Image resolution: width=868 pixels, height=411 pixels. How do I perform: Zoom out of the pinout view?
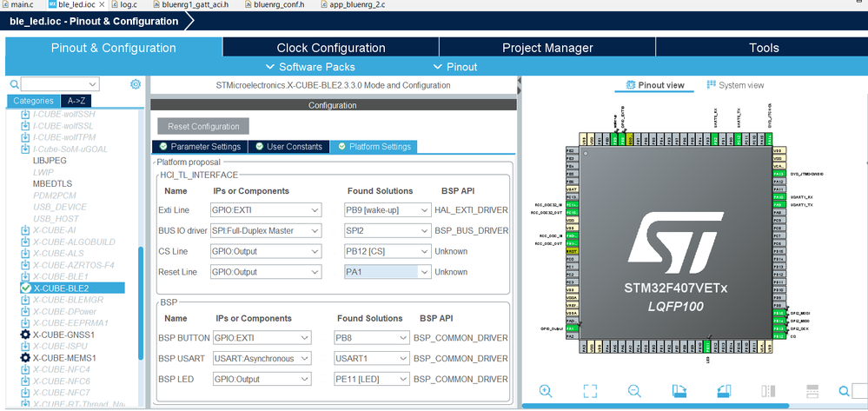point(634,390)
